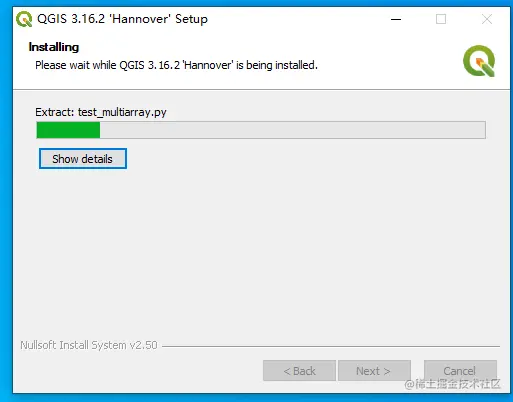Close the QGIS Setup window
Image resolution: width=513 pixels, height=402 pixels.
(487, 19)
